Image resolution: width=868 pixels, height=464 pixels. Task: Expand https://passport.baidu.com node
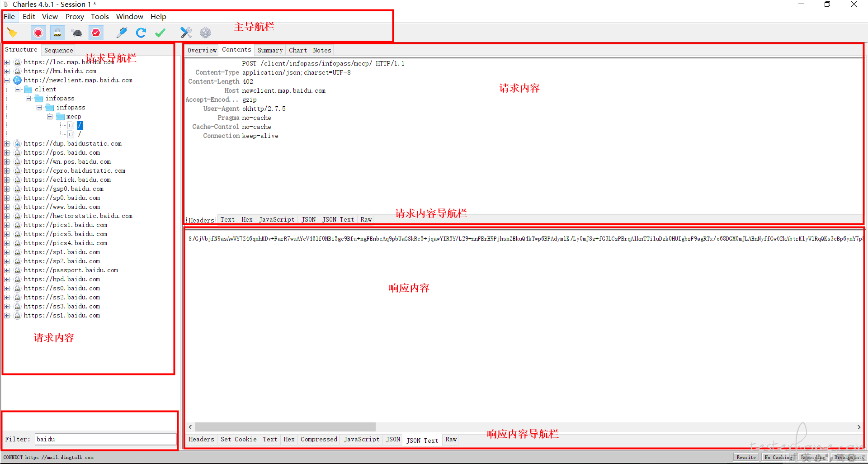coord(7,270)
